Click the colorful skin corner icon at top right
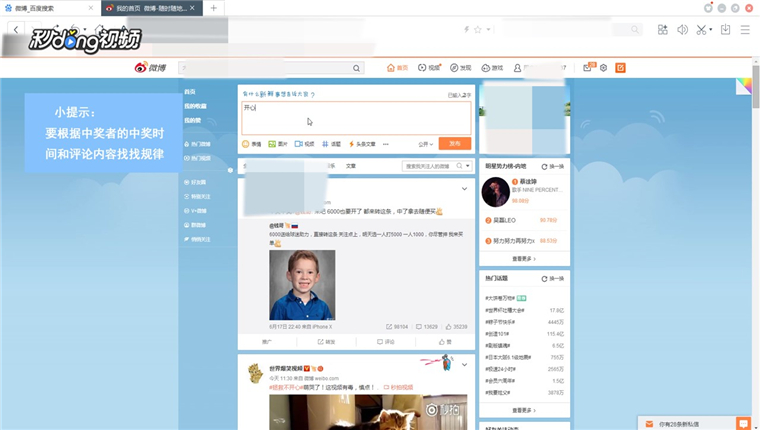The image size is (760, 430). (x=744, y=86)
